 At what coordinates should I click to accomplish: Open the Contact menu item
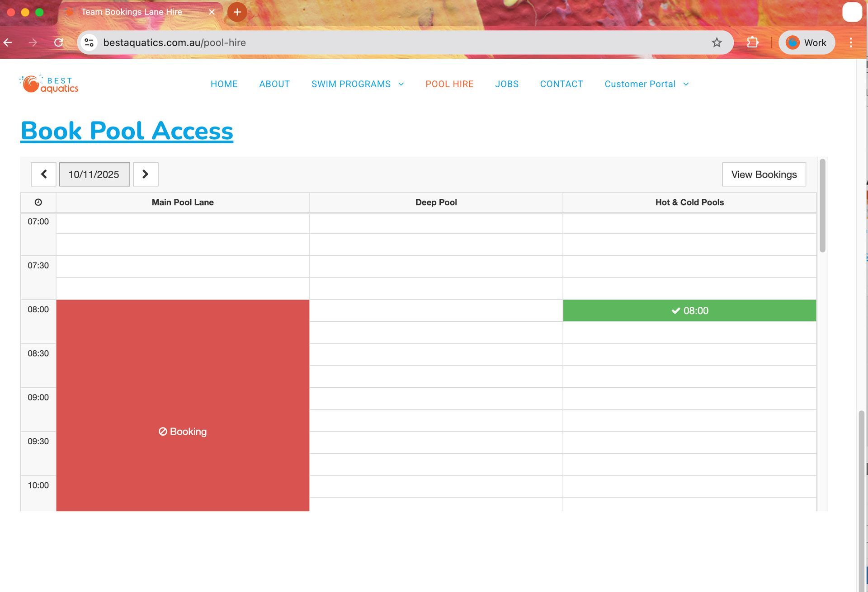pos(561,84)
